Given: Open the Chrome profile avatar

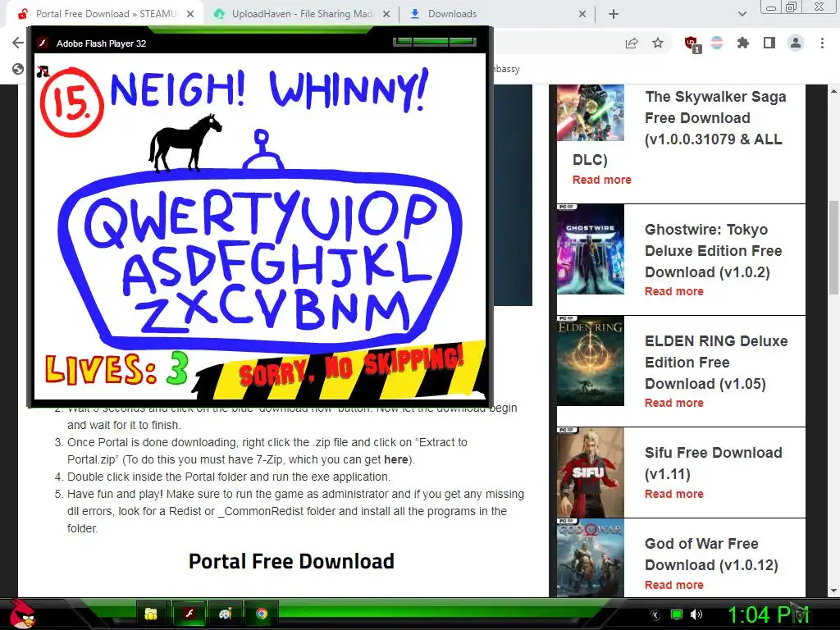Looking at the screenshot, I should [x=796, y=43].
